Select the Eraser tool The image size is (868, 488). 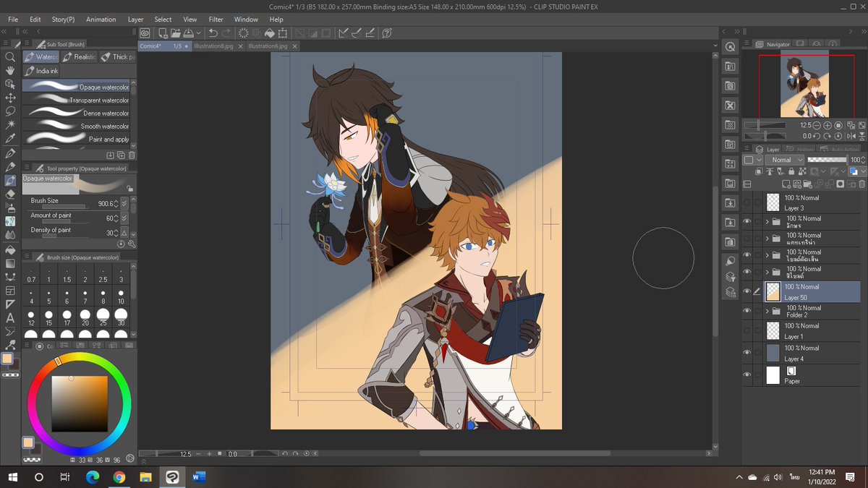coord(10,194)
